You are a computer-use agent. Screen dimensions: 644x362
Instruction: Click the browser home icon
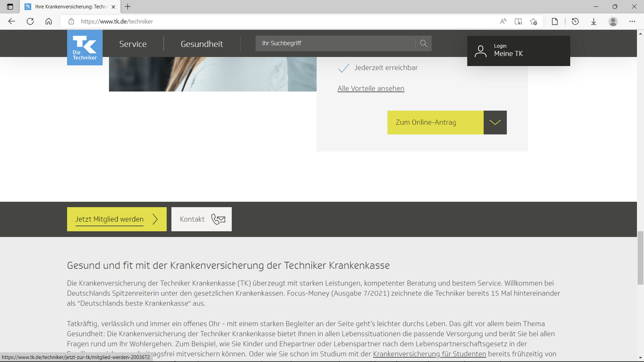48,22
